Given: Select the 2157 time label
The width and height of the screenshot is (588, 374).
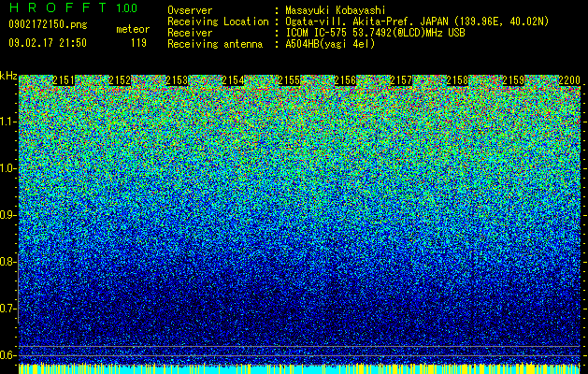Looking at the screenshot, I should [x=401, y=80].
